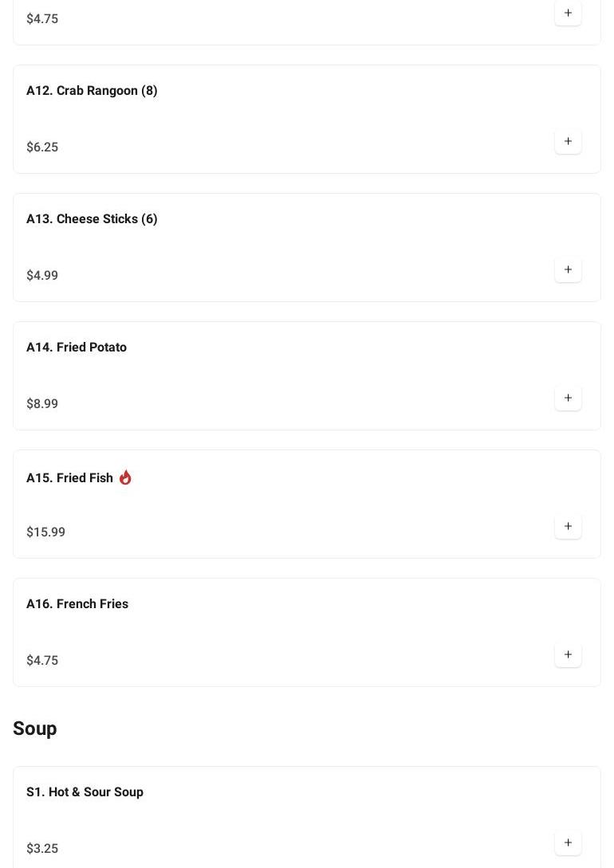614x868 pixels.
Task: Add A12. Crab Rangoon to order
Action: click(568, 142)
